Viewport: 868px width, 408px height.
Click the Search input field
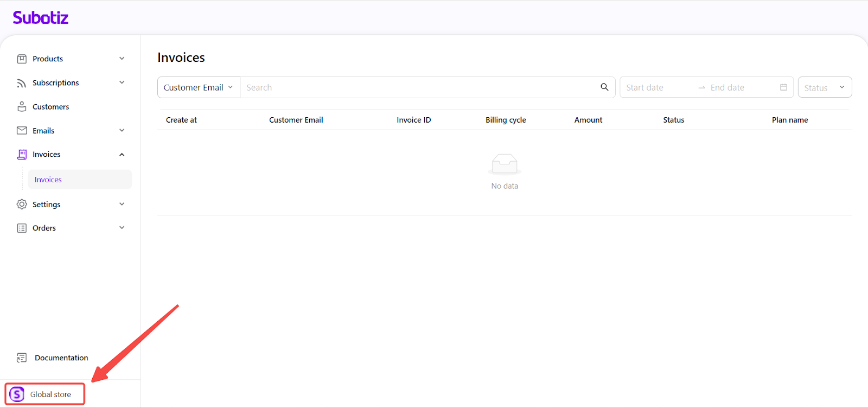(418, 87)
